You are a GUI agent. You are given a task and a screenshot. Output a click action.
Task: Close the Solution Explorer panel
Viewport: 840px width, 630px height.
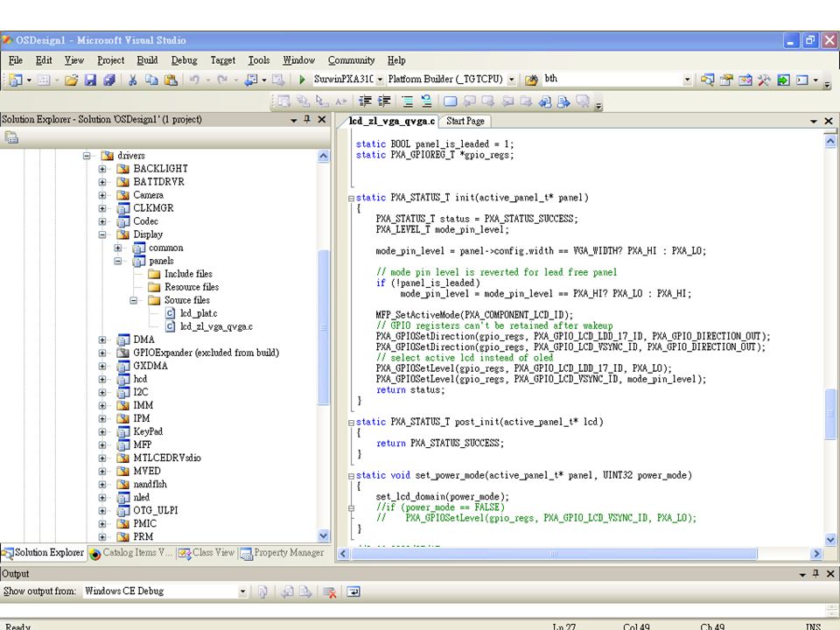pos(322,119)
